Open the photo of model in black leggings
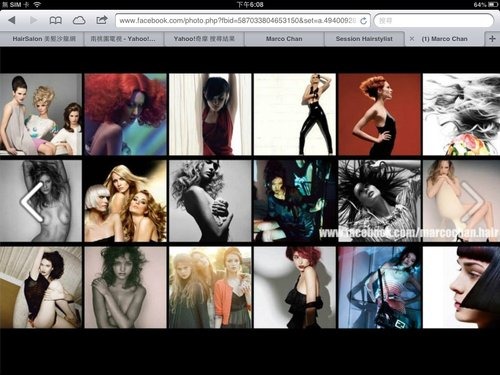 click(x=295, y=114)
